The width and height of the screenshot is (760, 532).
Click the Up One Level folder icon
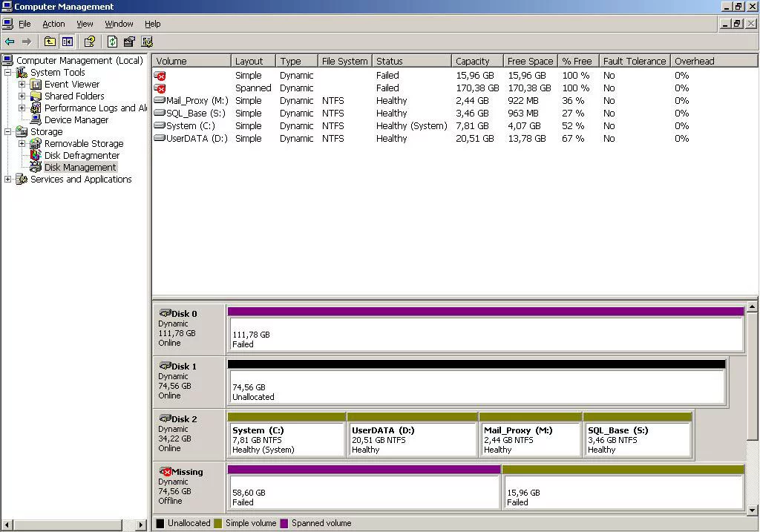pyautogui.click(x=50, y=42)
